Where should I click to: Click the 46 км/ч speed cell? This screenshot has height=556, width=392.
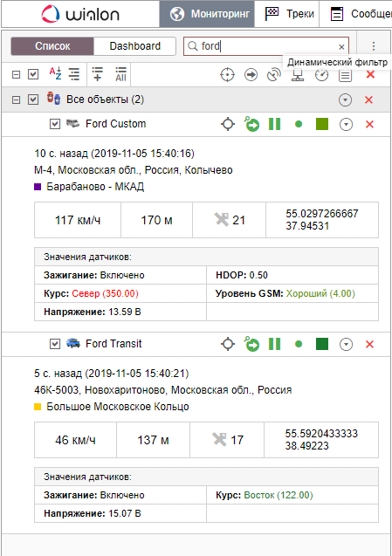click(75, 440)
